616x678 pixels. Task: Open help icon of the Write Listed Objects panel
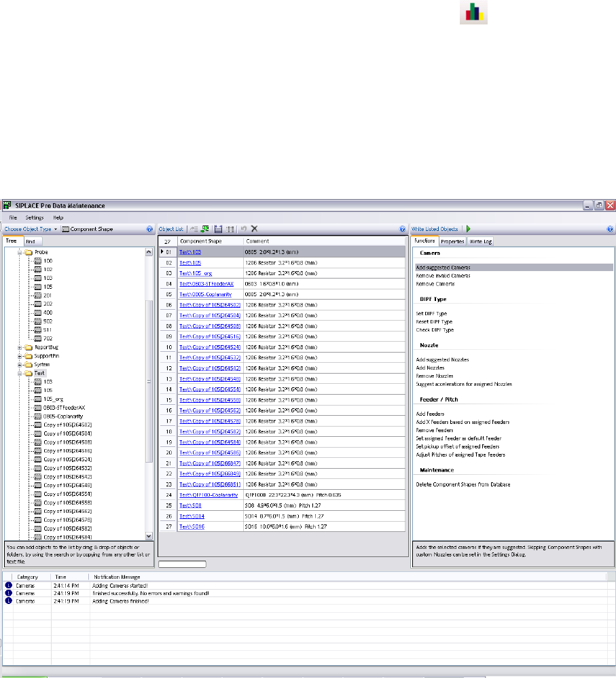click(610, 229)
